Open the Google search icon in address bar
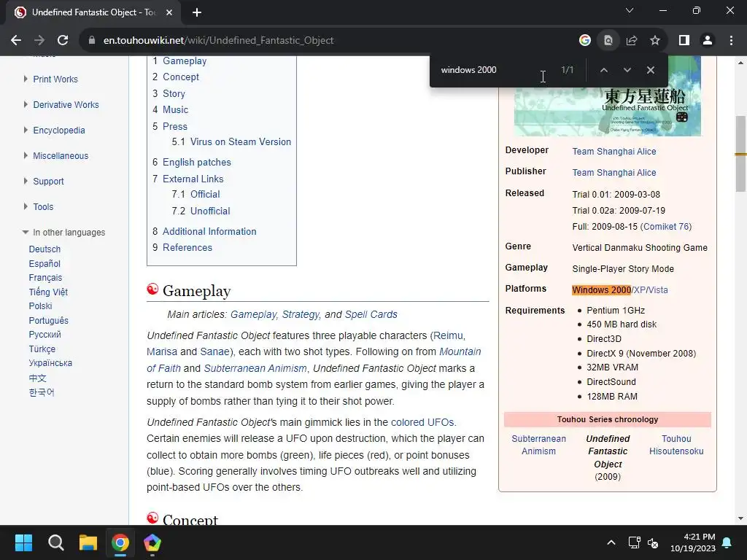 click(x=585, y=41)
